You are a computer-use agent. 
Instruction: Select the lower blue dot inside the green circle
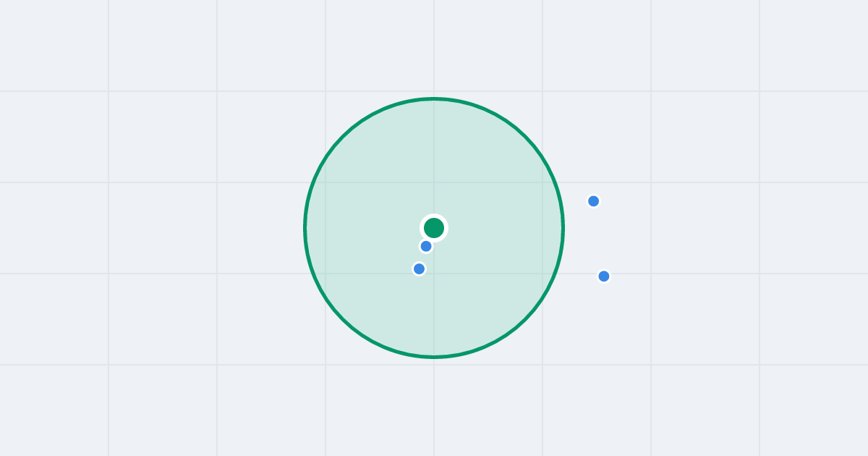[x=419, y=269]
